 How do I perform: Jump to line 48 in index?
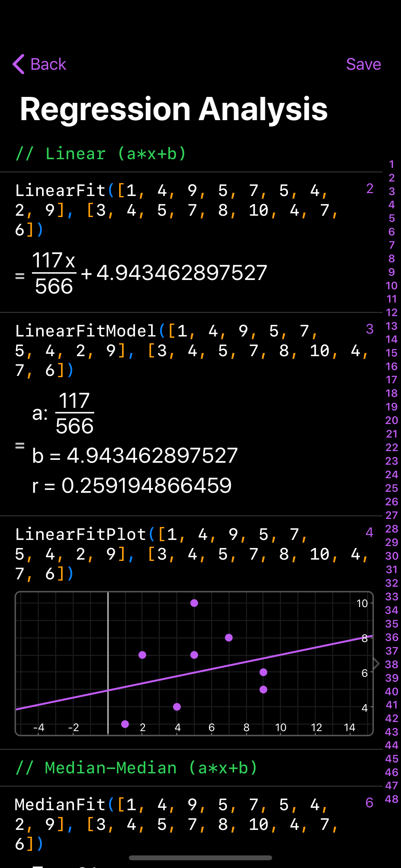point(392,799)
